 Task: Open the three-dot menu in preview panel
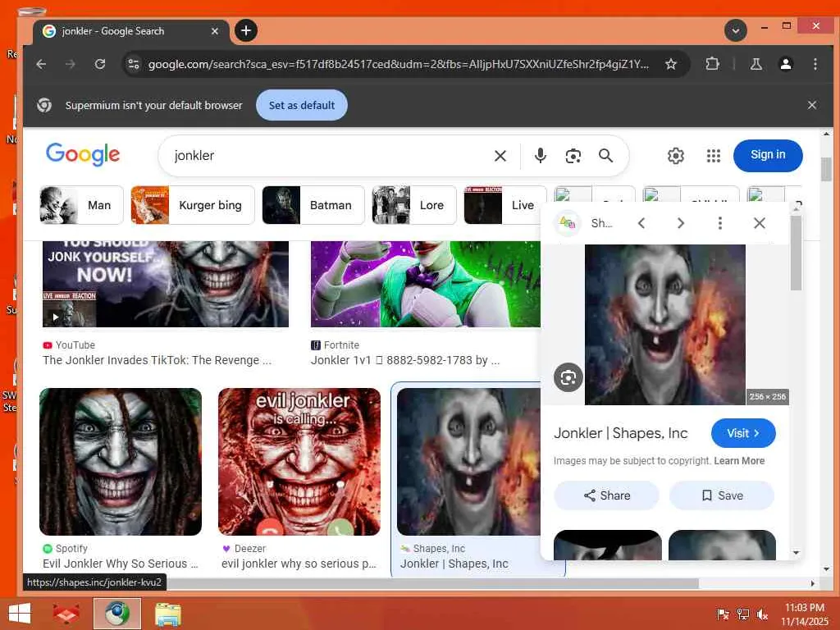pyautogui.click(x=719, y=223)
